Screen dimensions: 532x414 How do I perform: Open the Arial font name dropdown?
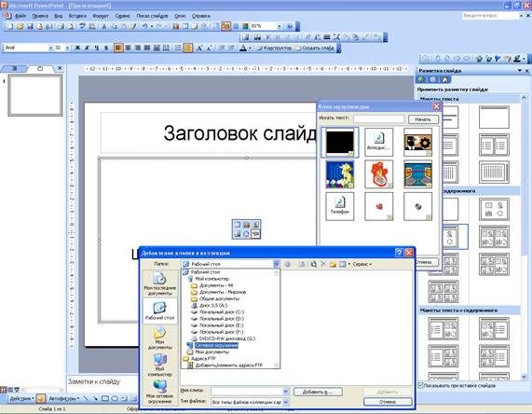(50, 48)
